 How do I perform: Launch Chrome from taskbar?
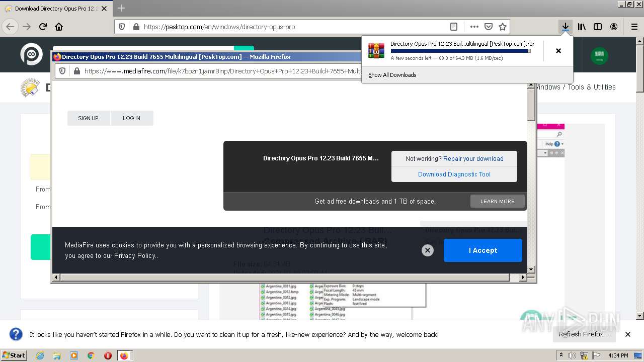[91, 355]
